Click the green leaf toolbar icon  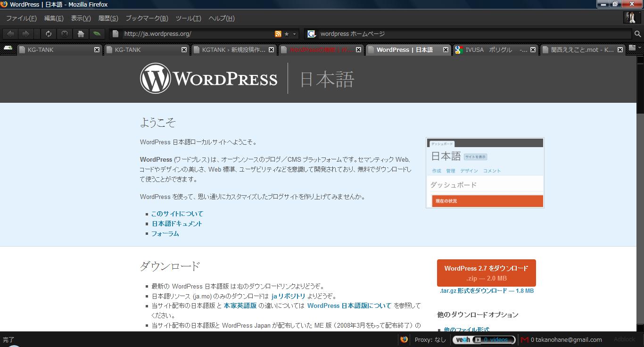click(97, 34)
